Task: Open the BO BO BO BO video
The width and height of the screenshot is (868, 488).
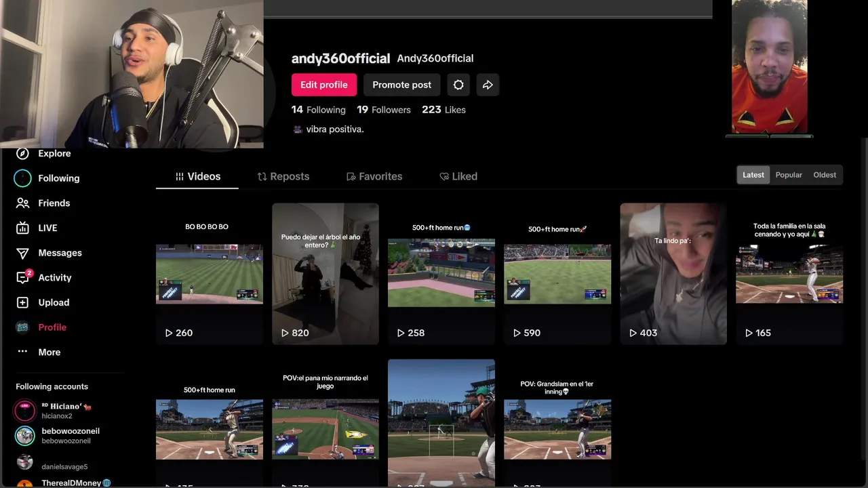Action: (210, 274)
